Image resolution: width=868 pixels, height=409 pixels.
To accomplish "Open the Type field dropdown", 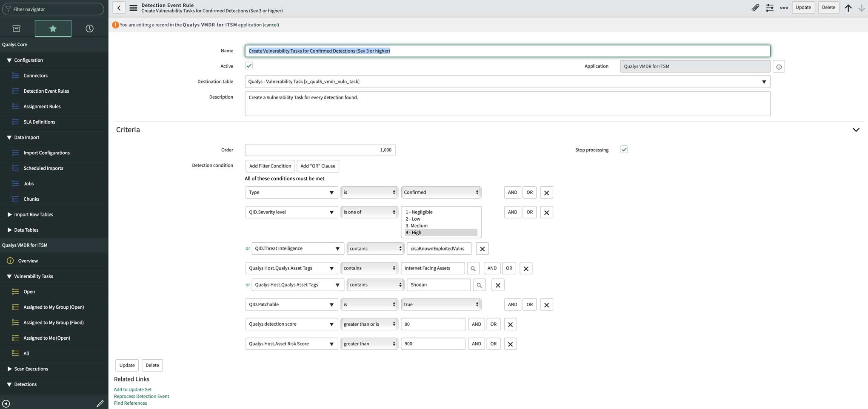I will point(291,193).
